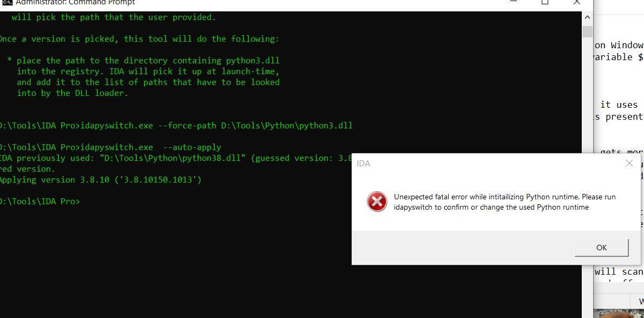Click the Command Prompt scrollbar thumb
Screen dimensions: 644x318
pyautogui.click(x=587, y=31)
